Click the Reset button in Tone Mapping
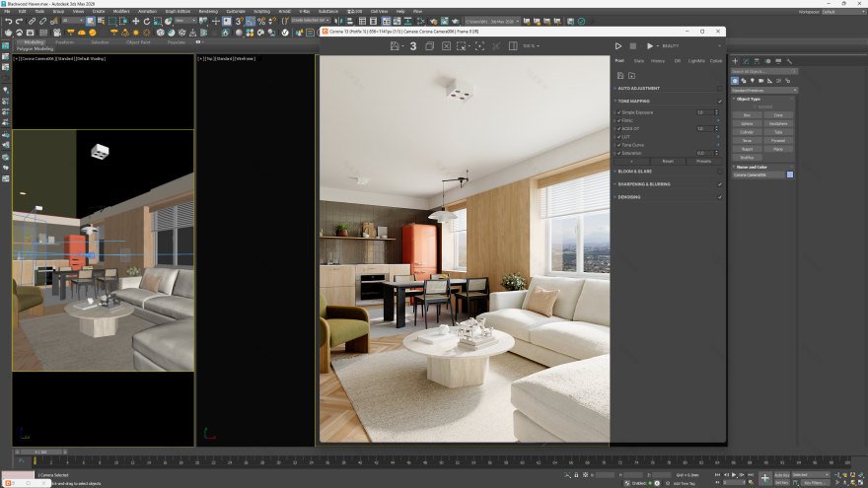This screenshot has width=868, height=488. click(668, 161)
